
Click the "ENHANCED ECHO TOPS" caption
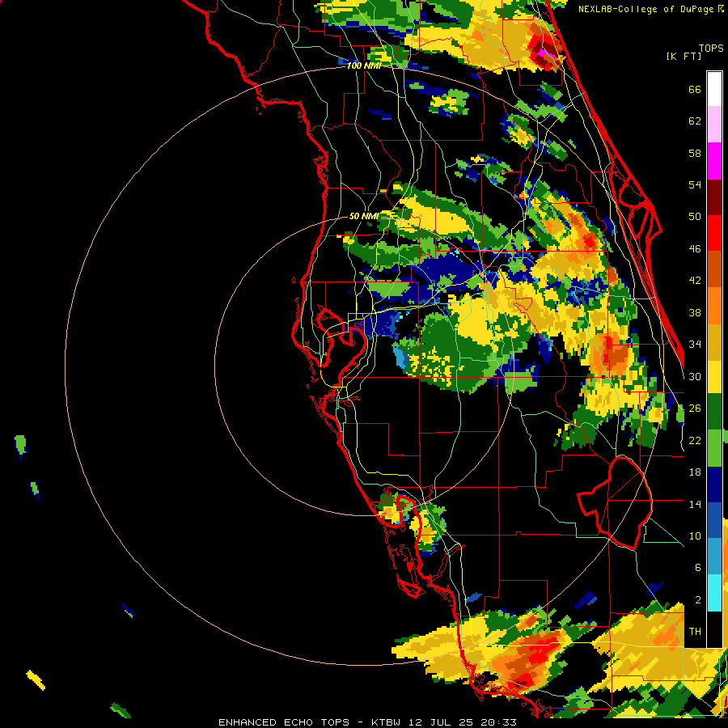284,722
